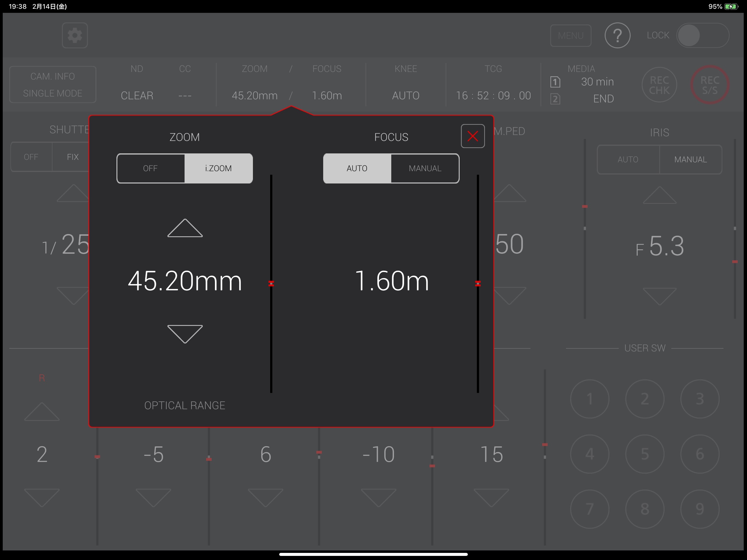The image size is (747, 560).
Task: Tap the REC CHK round button
Action: coord(659,85)
